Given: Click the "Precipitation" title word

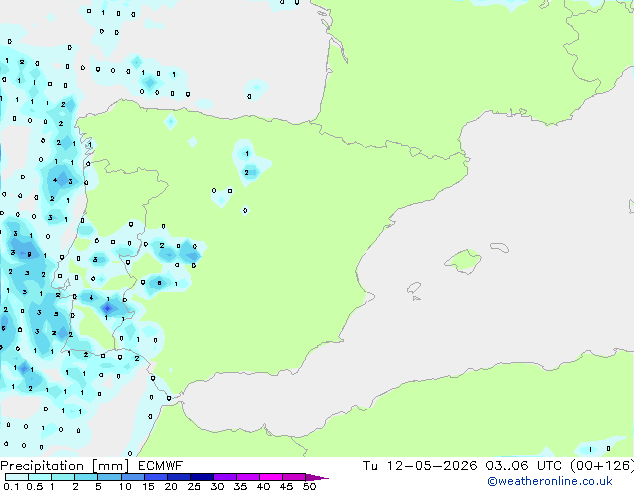Looking at the screenshot, I should pos(42,466).
